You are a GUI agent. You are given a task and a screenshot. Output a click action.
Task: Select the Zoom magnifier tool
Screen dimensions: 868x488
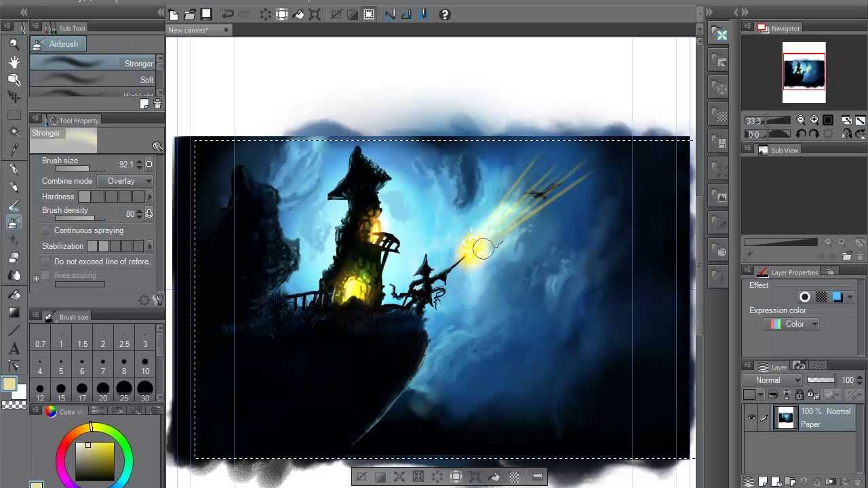[x=14, y=44]
